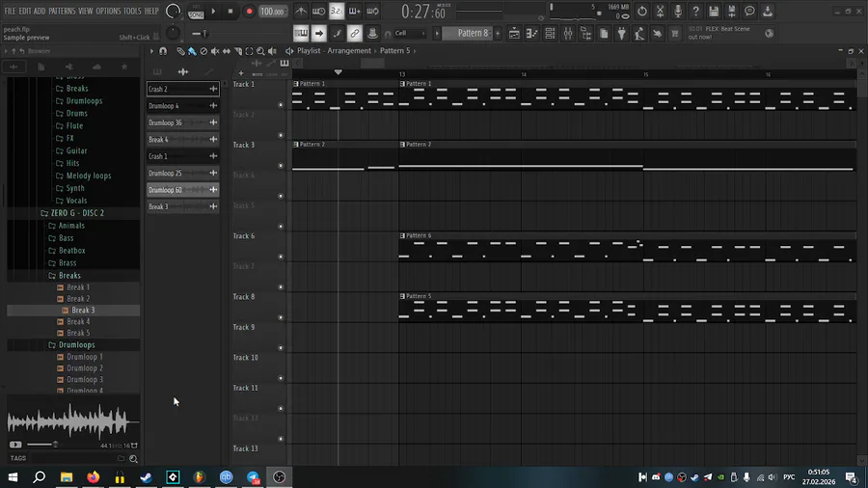Enable wait for input before recording

point(319,11)
